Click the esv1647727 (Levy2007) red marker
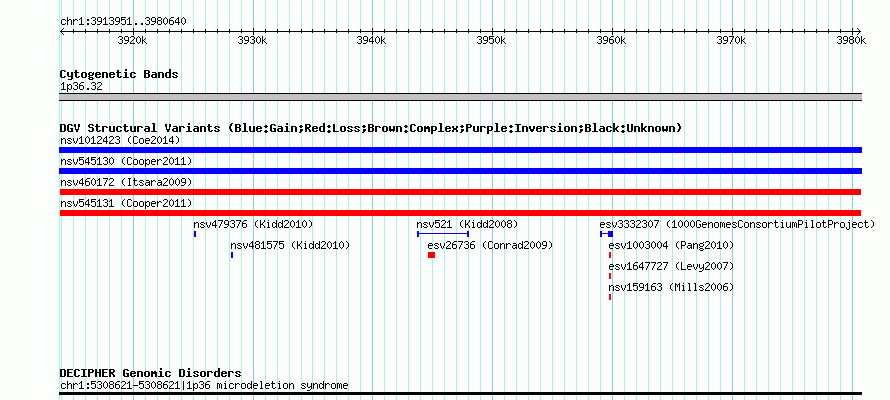The image size is (890, 400). [610, 276]
